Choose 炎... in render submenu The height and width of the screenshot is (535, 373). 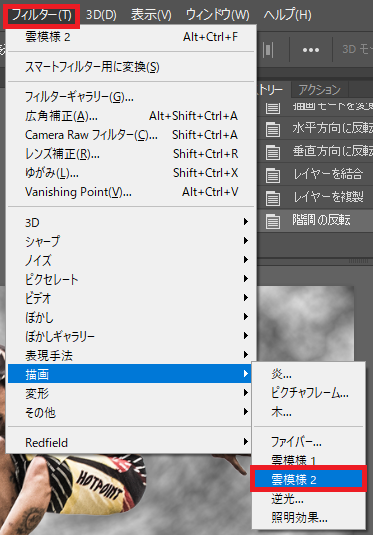click(x=309, y=374)
